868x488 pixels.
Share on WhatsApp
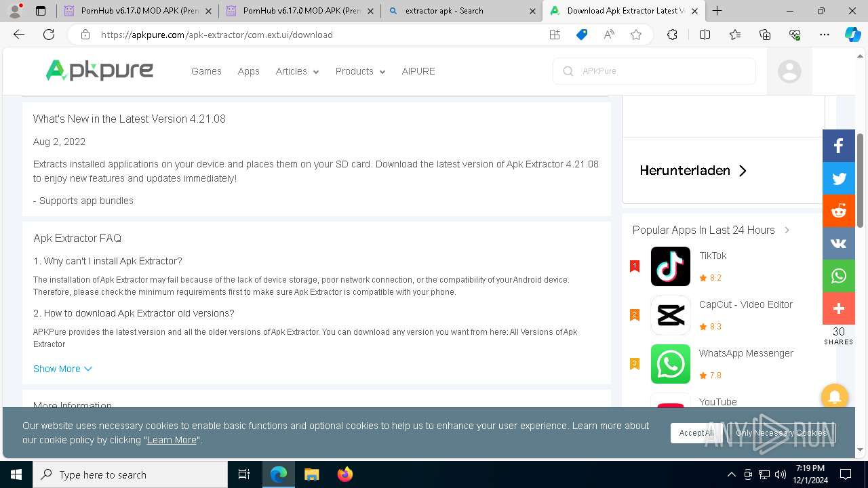tap(839, 276)
